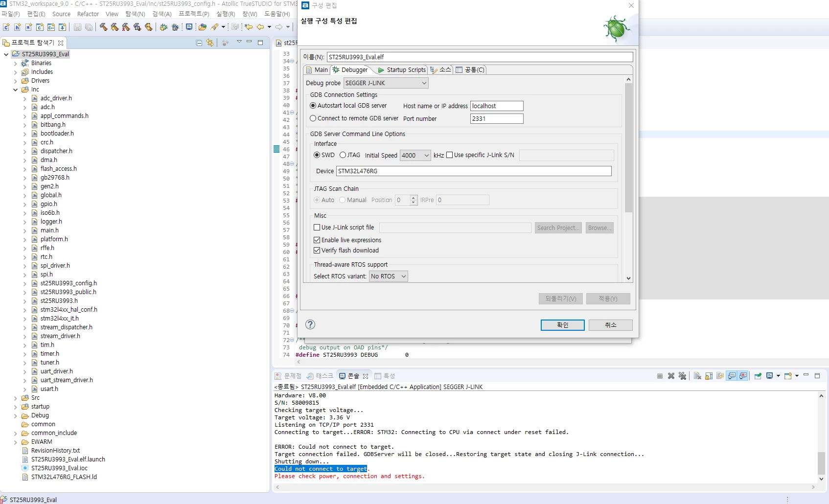This screenshot has height=504, width=829.
Task: Click Open Console new-window icon
Action: pos(788,376)
